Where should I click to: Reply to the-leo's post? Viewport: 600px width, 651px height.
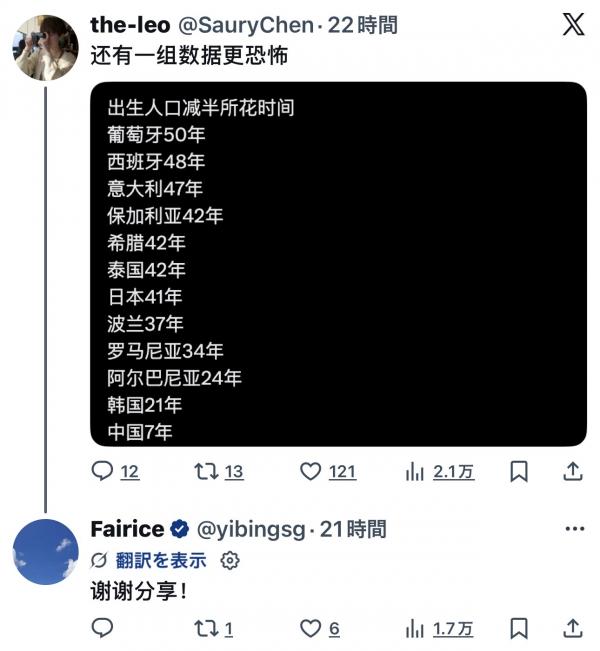pos(103,471)
